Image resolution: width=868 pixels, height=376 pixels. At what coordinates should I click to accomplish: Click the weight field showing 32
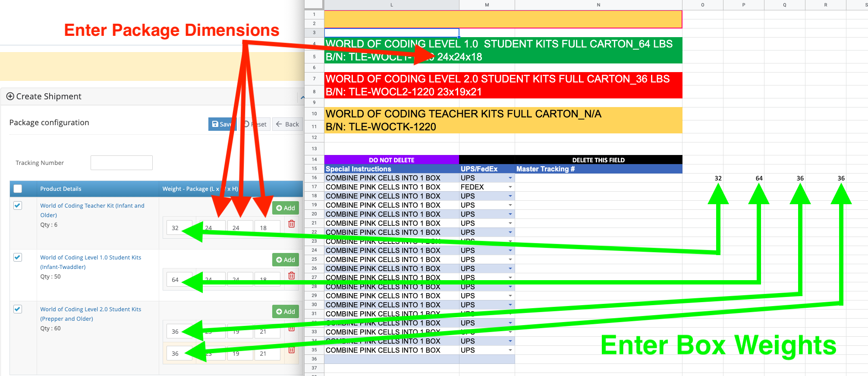pyautogui.click(x=179, y=228)
